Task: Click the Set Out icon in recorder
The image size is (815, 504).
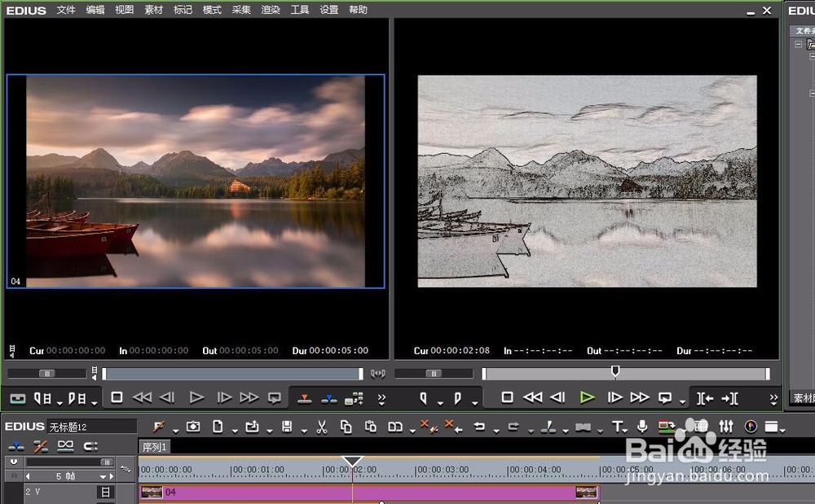Action: point(457,398)
